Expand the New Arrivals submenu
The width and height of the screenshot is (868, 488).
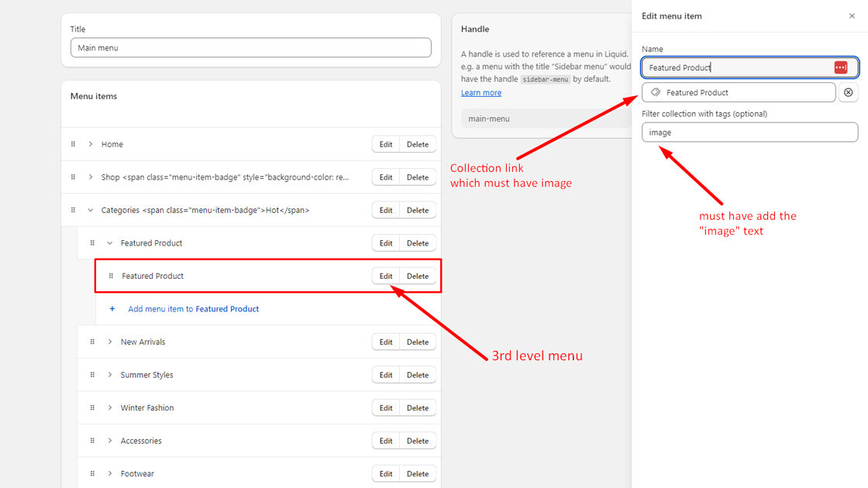click(x=110, y=342)
